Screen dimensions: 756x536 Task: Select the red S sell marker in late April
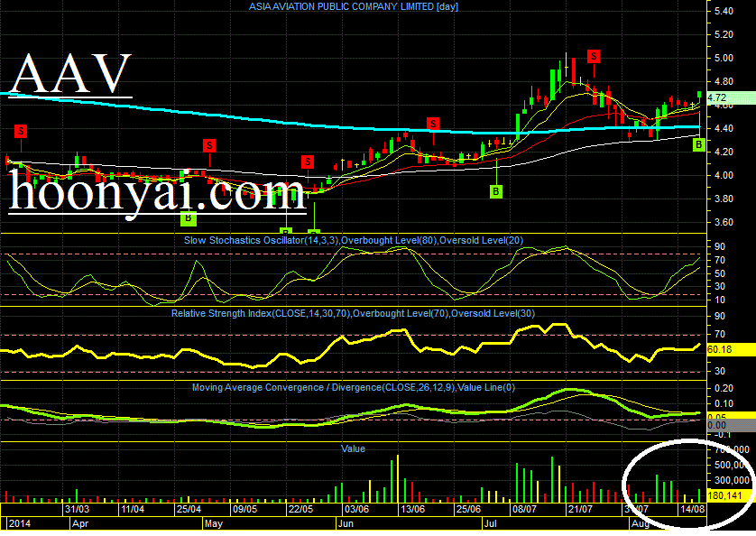click(x=208, y=145)
